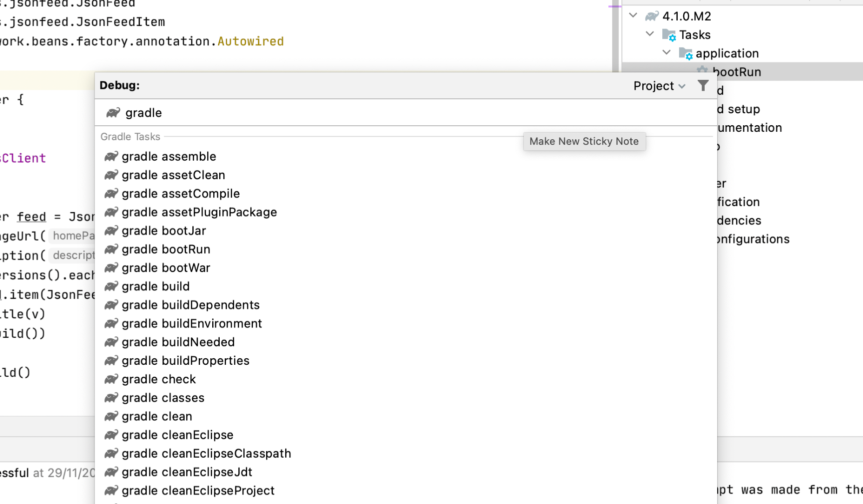Select gradle cleanEclipseJdt task
This screenshot has width=863, height=504.
tap(406, 472)
